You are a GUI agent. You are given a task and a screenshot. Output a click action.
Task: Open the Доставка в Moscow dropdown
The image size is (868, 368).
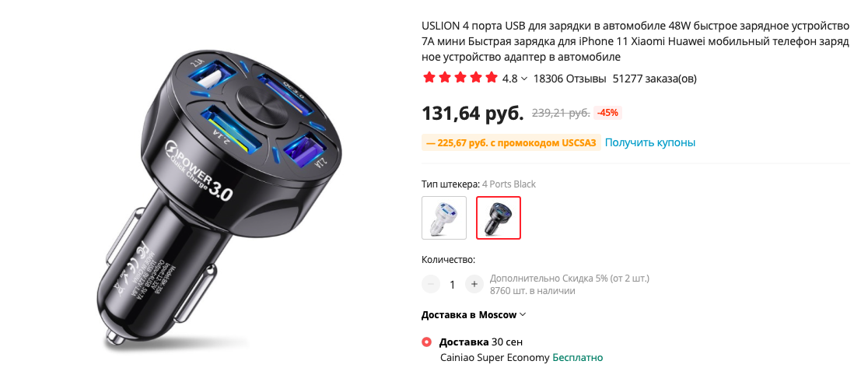[x=474, y=315]
